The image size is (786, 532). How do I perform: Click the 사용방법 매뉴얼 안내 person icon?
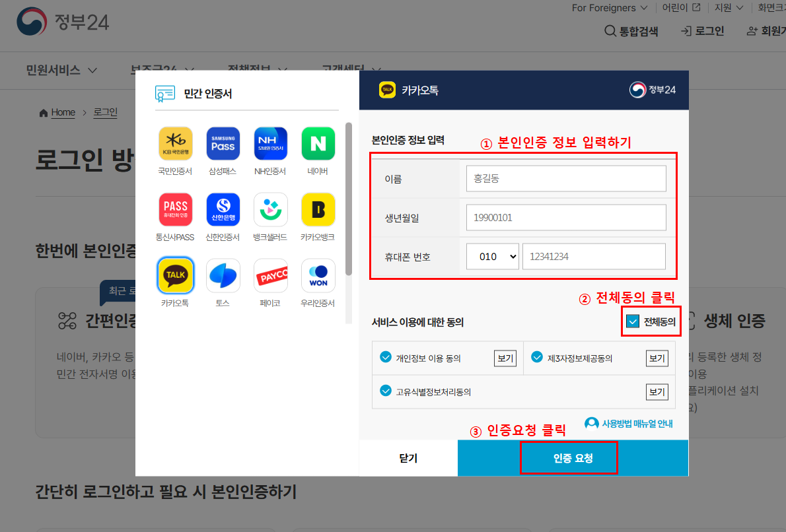coord(592,424)
